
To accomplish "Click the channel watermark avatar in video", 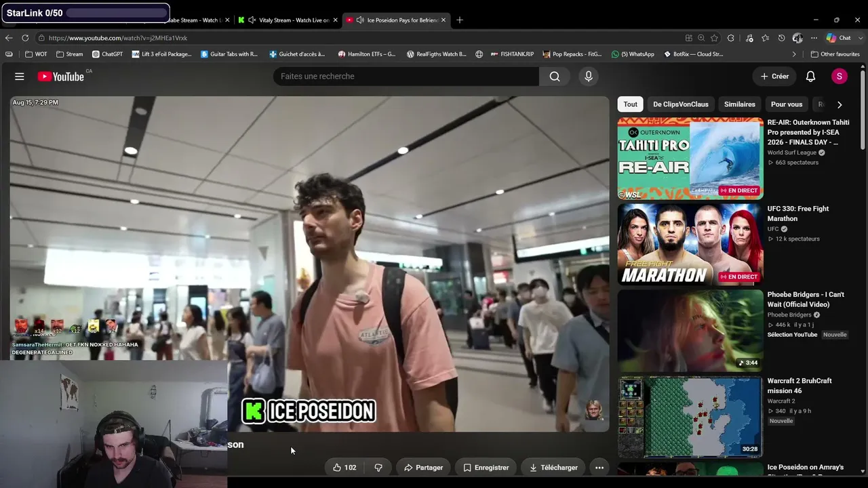I will [594, 410].
